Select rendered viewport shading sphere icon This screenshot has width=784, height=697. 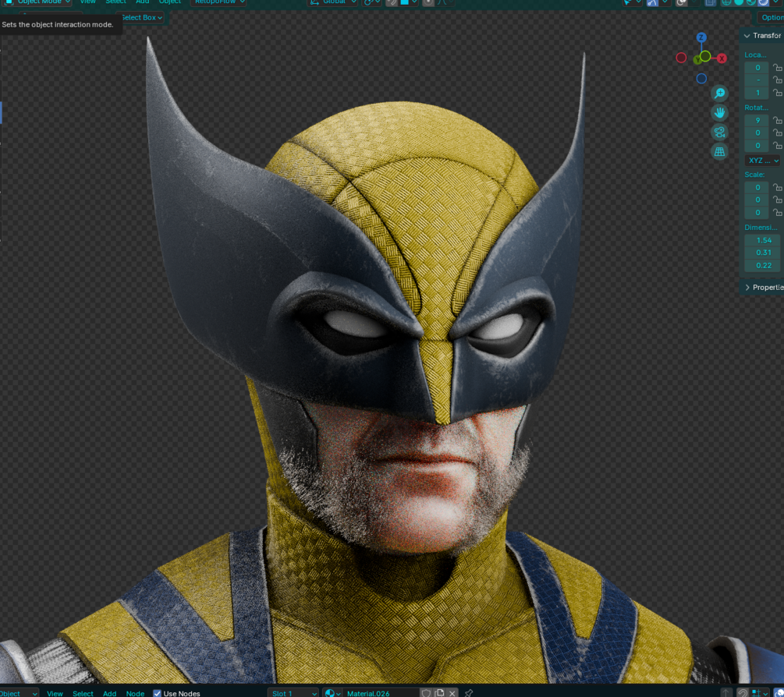pyautogui.click(x=764, y=2)
